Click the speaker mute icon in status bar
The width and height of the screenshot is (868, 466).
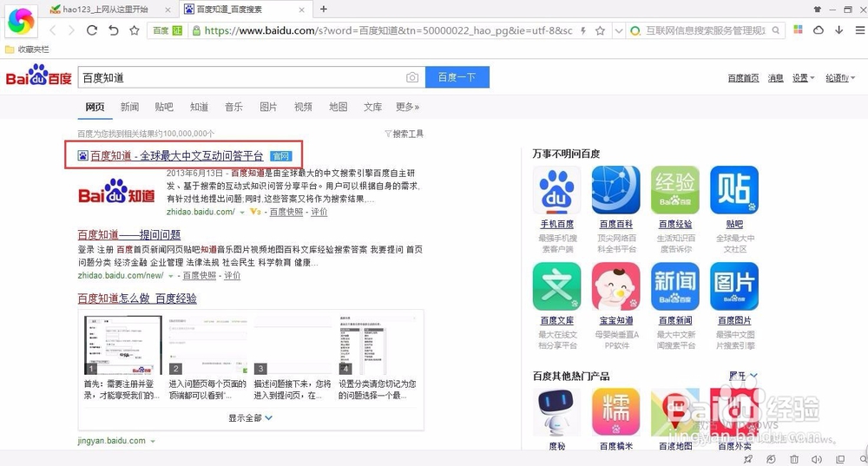click(x=817, y=459)
